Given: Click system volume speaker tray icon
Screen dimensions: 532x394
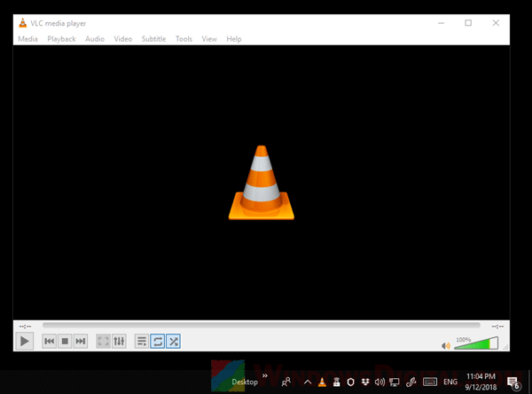Looking at the screenshot, I should click(379, 382).
